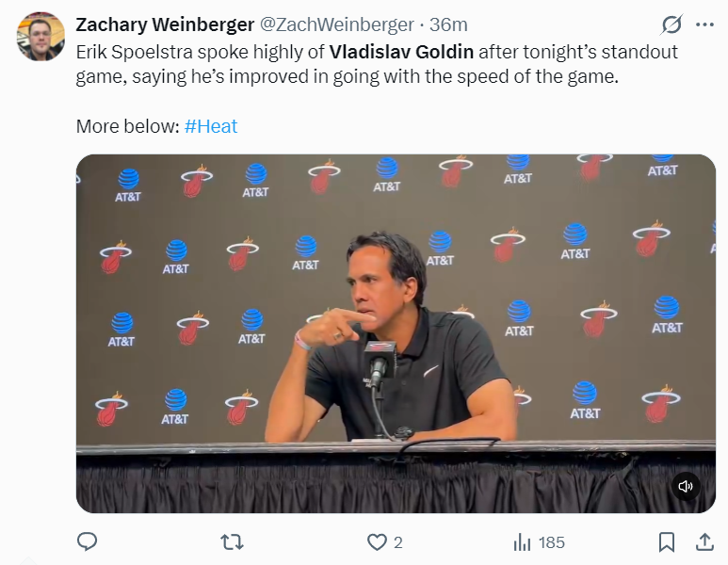
Task: Click the tweet text about Erik Spoelstra
Action: pyautogui.click(x=377, y=64)
